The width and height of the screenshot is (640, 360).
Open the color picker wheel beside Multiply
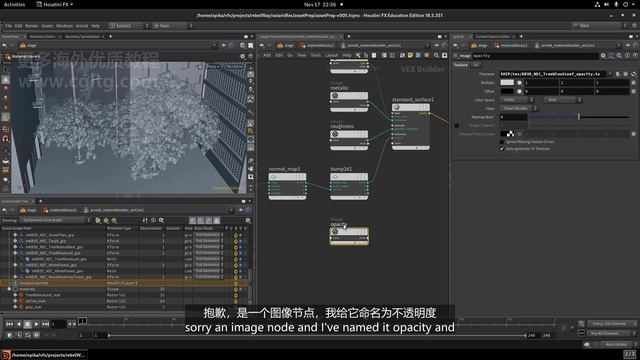[x=519, y=82]
